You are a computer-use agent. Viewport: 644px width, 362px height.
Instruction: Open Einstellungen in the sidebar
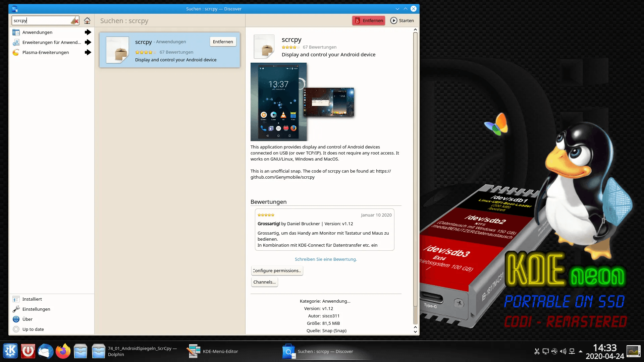coord(36,309)
